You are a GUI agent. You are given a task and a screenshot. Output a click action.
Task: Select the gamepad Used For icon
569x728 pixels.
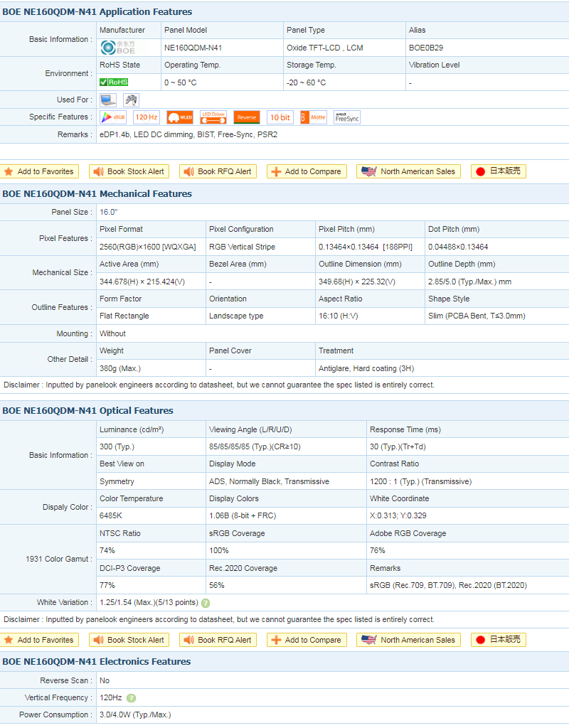click(x=131, y=100)
